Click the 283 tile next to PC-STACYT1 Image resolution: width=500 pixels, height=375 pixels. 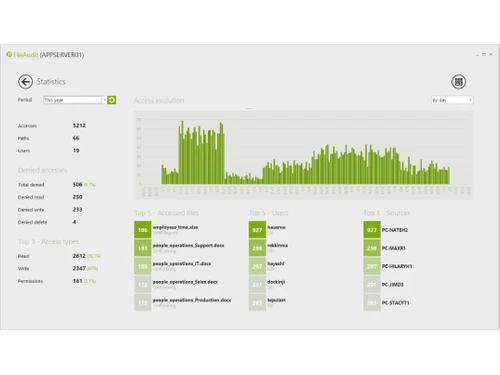tap(372, 303)
